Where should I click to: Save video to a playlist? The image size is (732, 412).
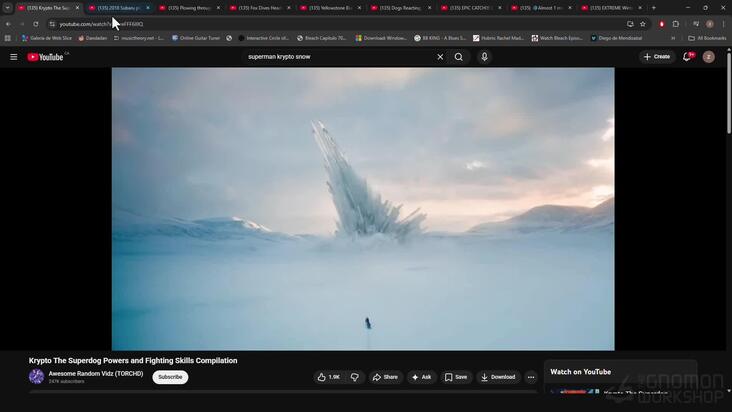(456, 377)
